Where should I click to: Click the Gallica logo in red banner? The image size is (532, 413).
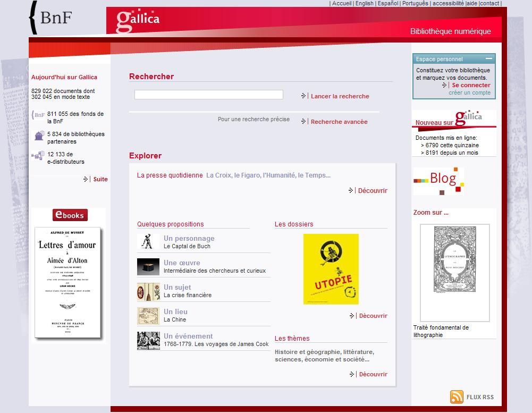[138, 21]
